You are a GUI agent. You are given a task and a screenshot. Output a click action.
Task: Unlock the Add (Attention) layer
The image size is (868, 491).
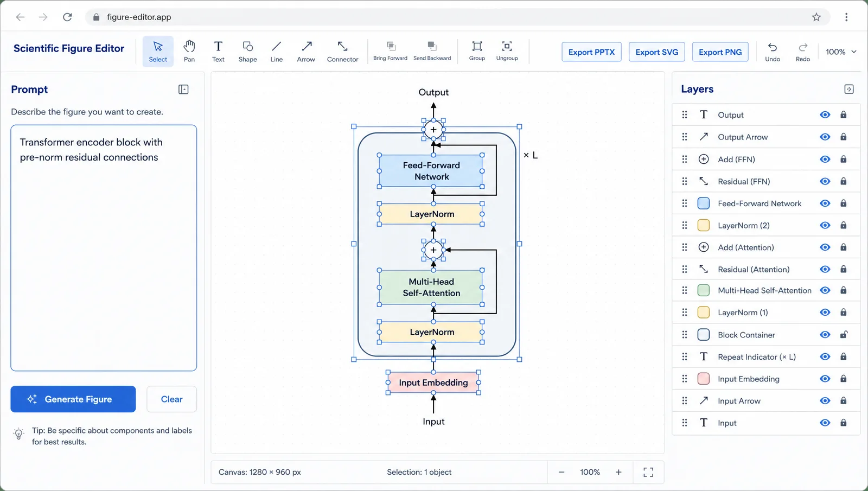point(844,247)
